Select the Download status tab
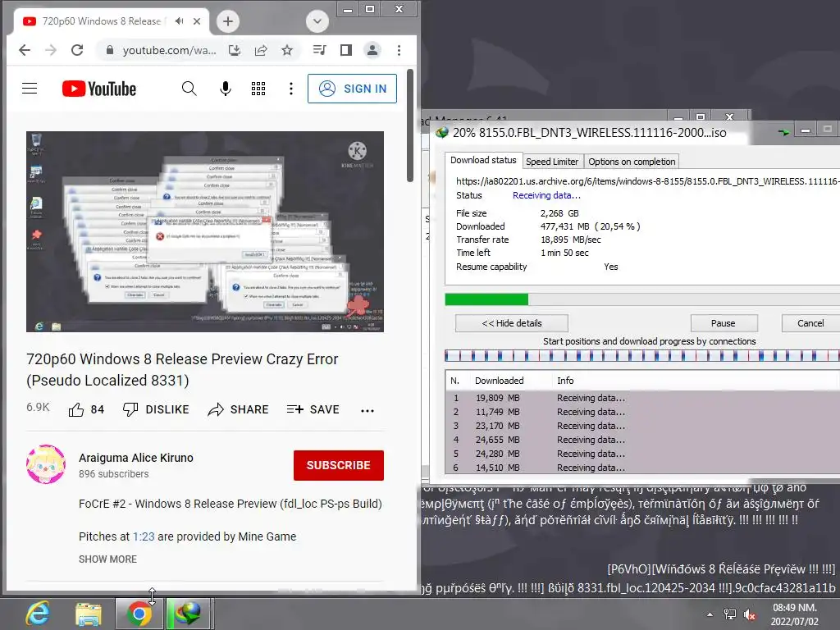840x630 pixels. pyautogui.click(x=482, y=160)
